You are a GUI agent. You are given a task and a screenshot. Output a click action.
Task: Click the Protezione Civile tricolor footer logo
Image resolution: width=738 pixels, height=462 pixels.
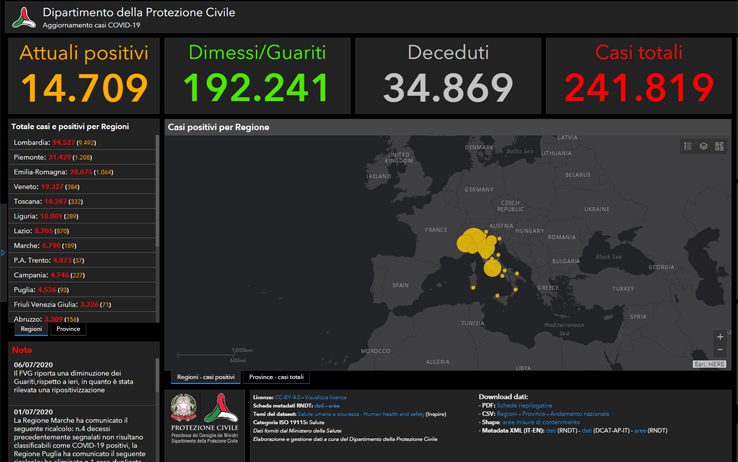pos(220,408)
